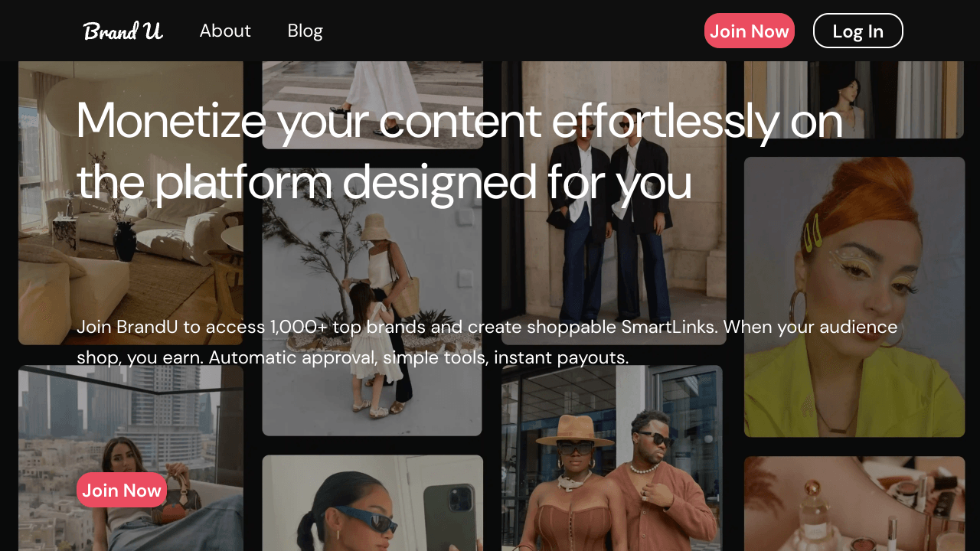This screenshot has width=980, height=551.
Task: Click the Brand U logo
Action: (122, 31)
